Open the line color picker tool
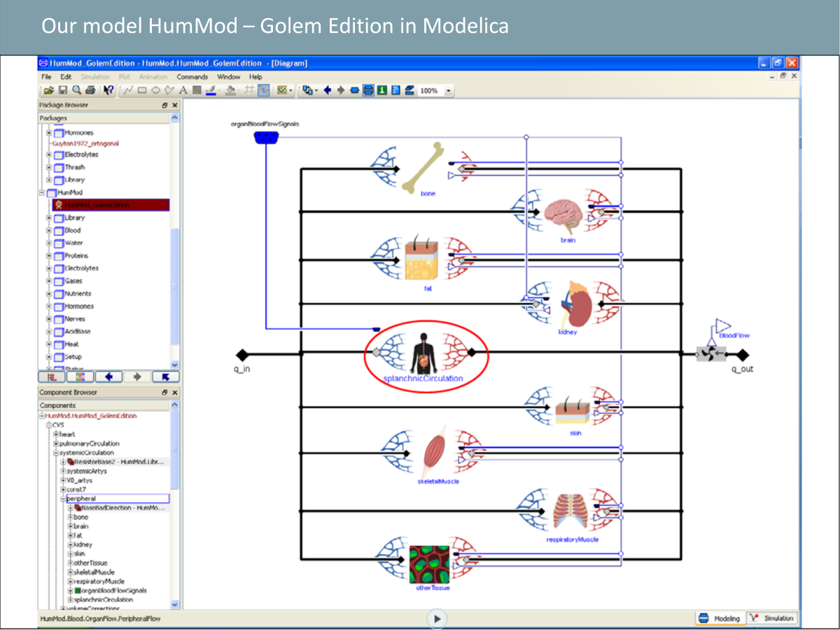 (x=211, y=90)
